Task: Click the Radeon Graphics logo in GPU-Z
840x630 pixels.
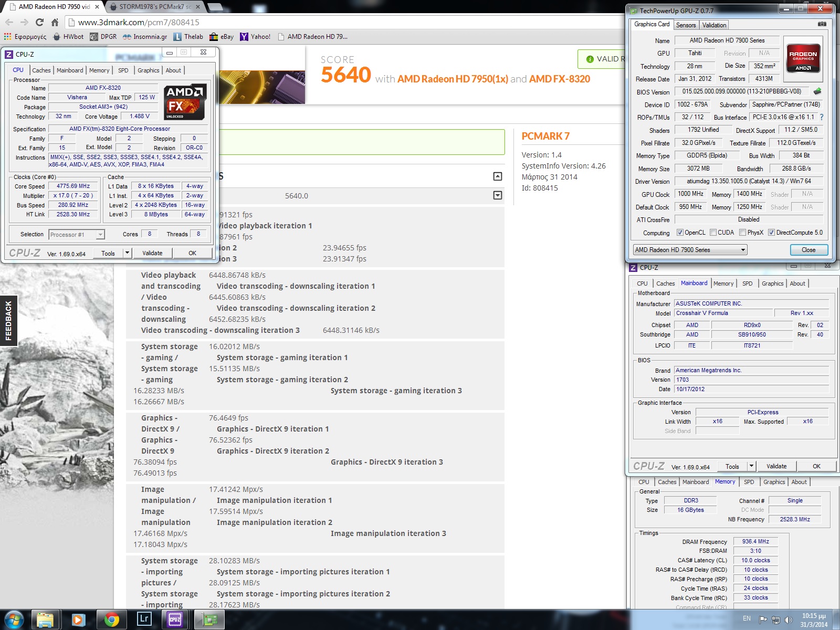Action: tap(803, 58)
